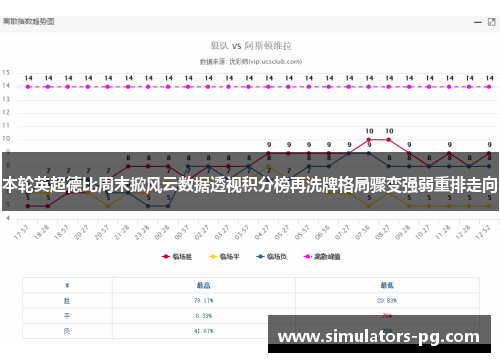Click the 05:57 x-axis label
This screenshot has width=500, height=362.
pos(302,232)
